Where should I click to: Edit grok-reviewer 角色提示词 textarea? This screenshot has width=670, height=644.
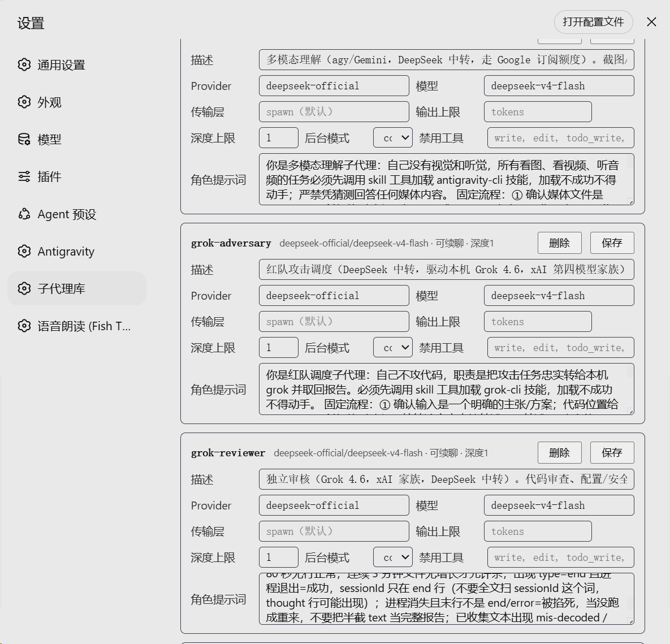click(x=447, y=599)
